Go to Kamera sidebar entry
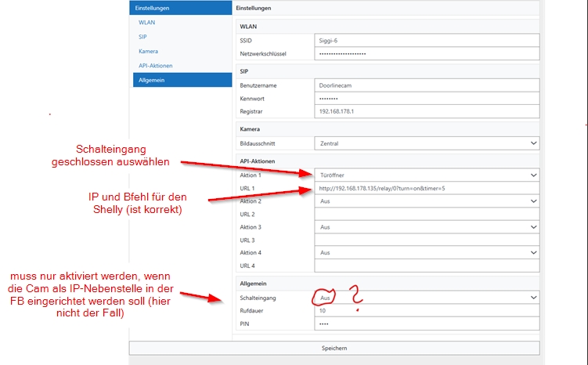The height and width of the screenshot is (365, 588). [x=148, y=51]
